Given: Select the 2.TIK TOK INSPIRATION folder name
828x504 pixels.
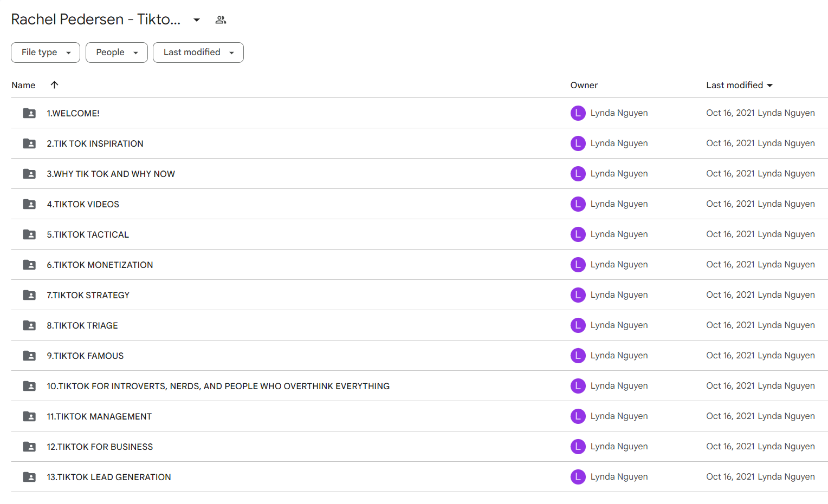Looking at the screenshot, I should [x=95, y=143].
